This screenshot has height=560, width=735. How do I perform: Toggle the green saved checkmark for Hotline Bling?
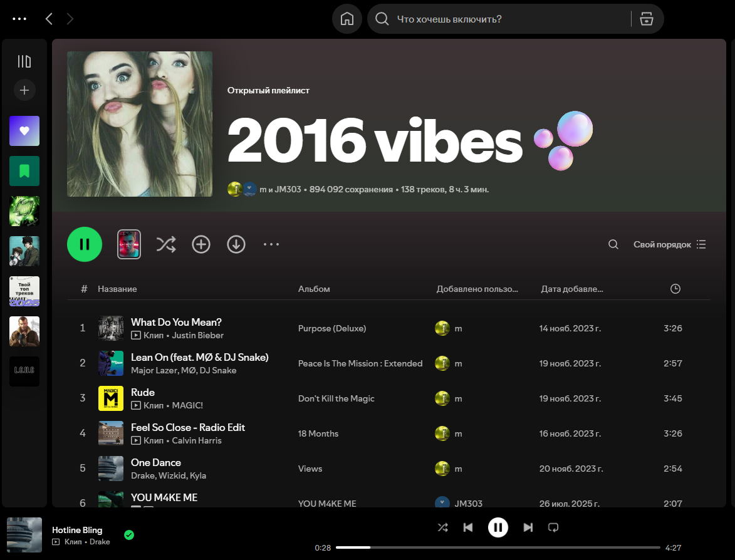pos(129,535)
